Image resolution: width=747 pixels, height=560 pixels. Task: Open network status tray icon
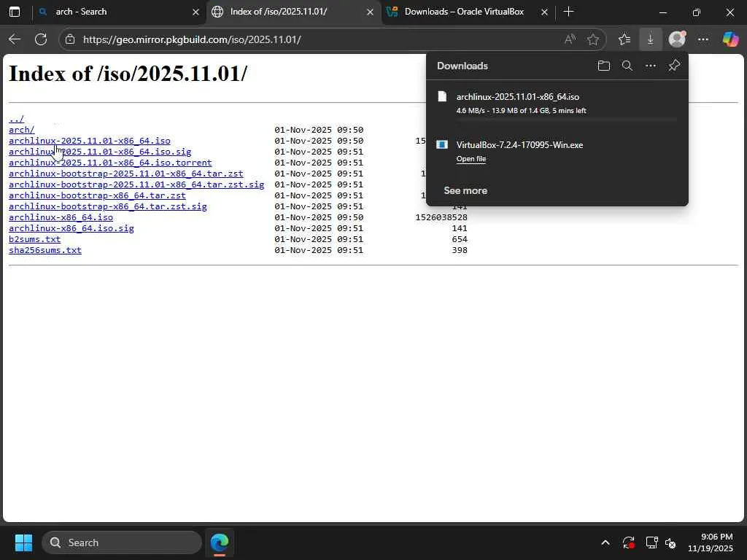tap(651, 542)
